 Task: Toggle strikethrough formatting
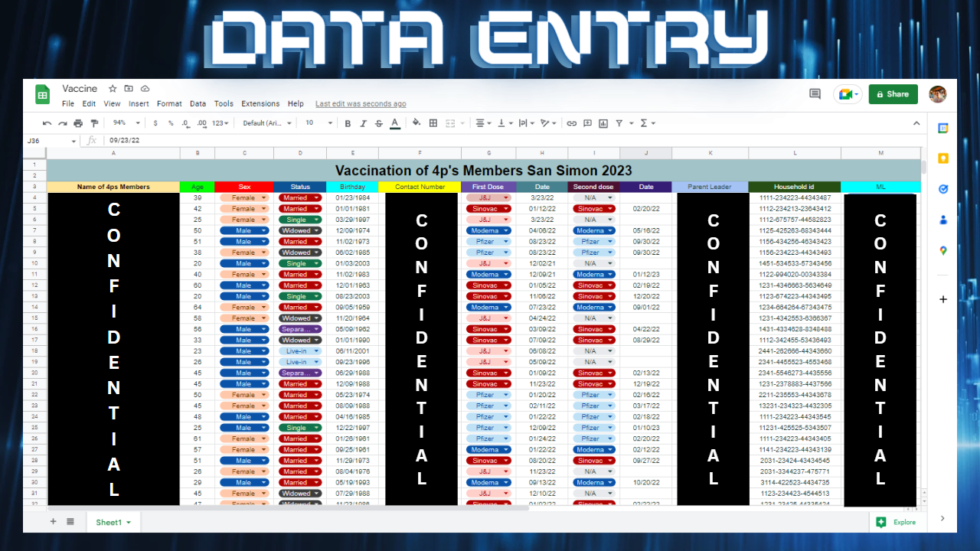[379, 123]
